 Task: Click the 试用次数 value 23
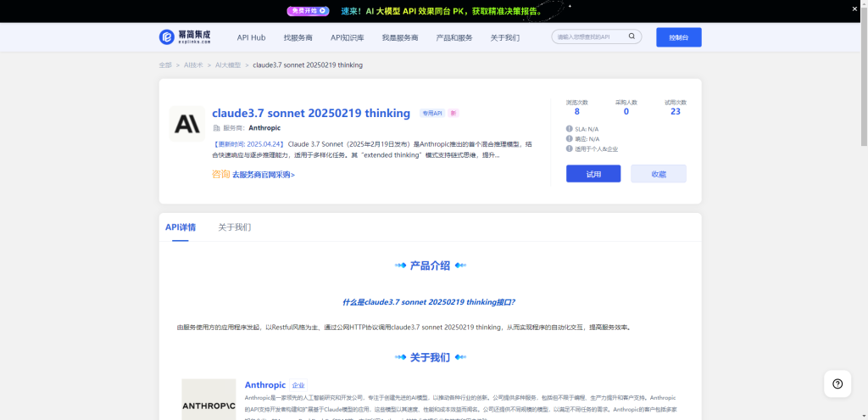coord(676,111)
